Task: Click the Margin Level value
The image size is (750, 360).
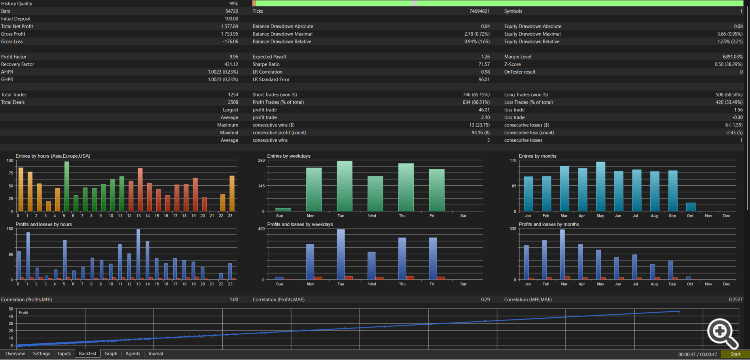Action: [x=733, y=57]
